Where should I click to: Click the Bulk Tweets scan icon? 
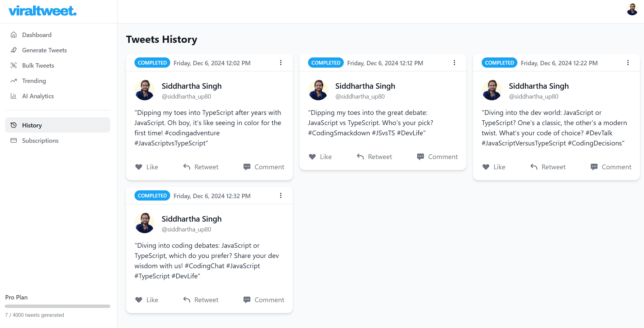[x=14, y=65]
